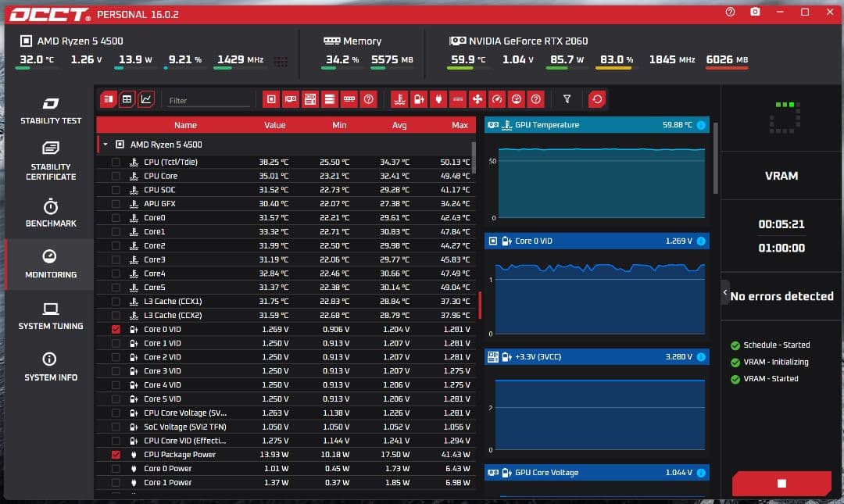Toggle the memory module filter icon
The image size is (844, 504).
coord(349,99)
